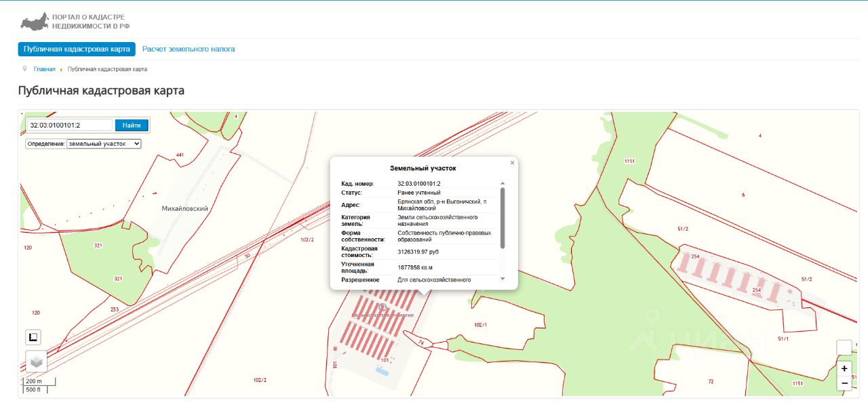The width and height of the screenshot is (868, 405).
Task: Click parcel number 6 on map
Action: coord(743,195)
